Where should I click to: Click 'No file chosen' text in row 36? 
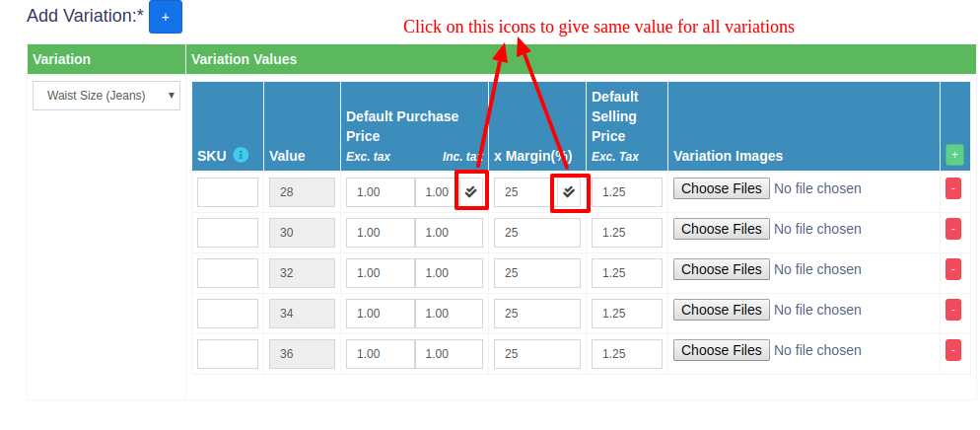[x=817, y=350]
